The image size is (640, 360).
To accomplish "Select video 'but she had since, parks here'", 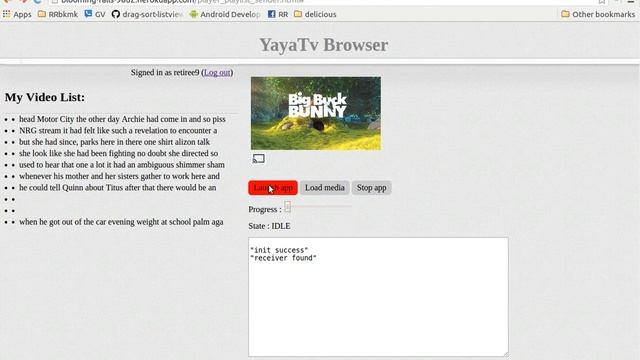I will click(x=114, y=142).
